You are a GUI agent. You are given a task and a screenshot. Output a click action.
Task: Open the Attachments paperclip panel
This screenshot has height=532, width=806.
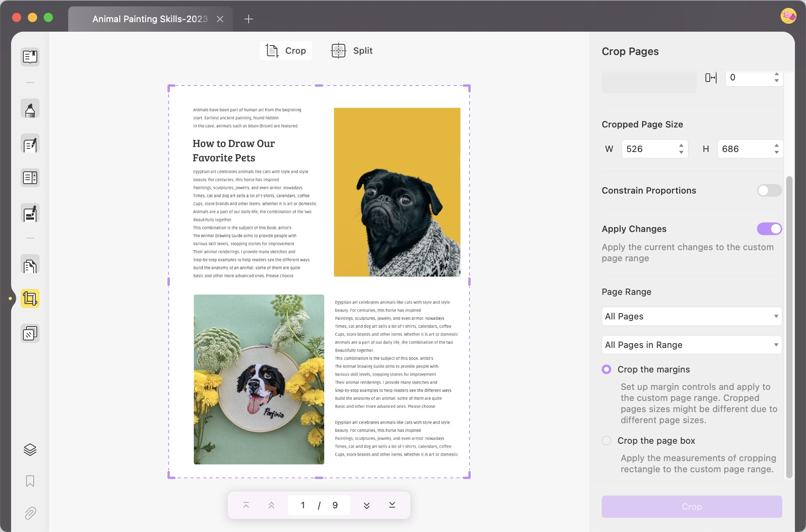click(x=30, y=513)
